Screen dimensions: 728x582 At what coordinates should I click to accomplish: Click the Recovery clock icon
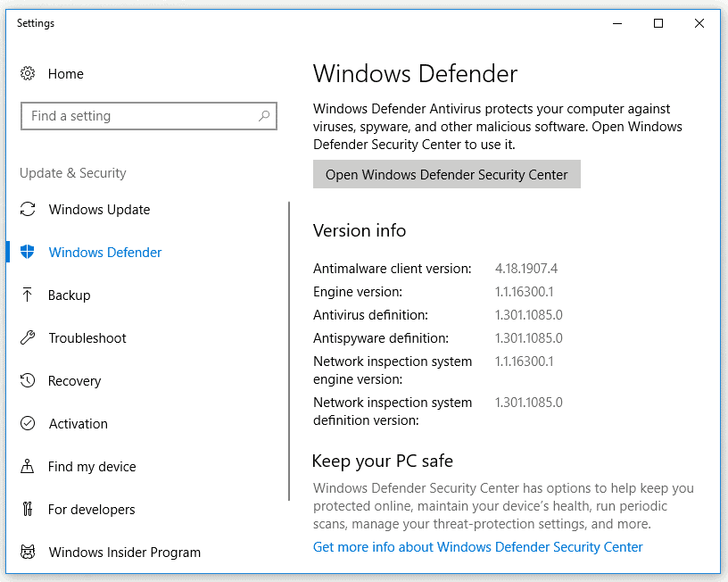[x=28, y=380]
